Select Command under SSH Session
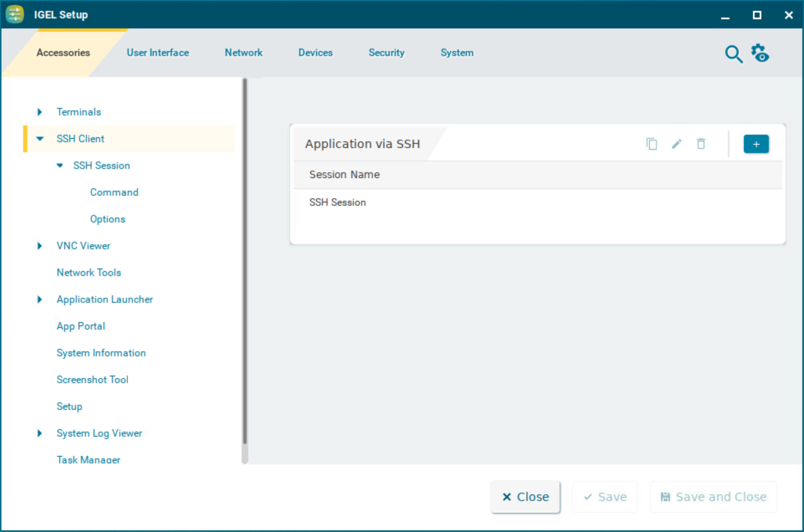The width and height of the screenshot is (804, 532). point(114,192)
